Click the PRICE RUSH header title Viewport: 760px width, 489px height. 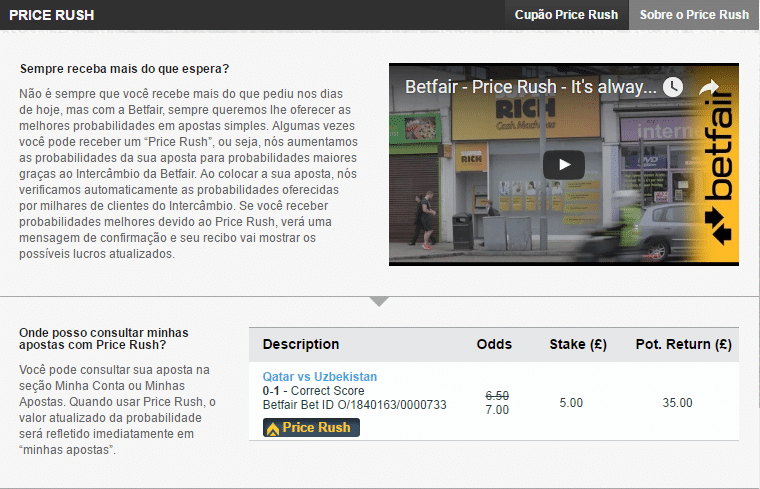(x=51, y=15)
